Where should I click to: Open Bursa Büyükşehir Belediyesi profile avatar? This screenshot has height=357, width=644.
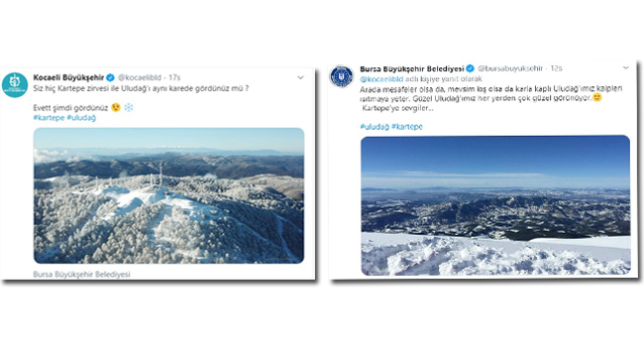tap(341, 76)
